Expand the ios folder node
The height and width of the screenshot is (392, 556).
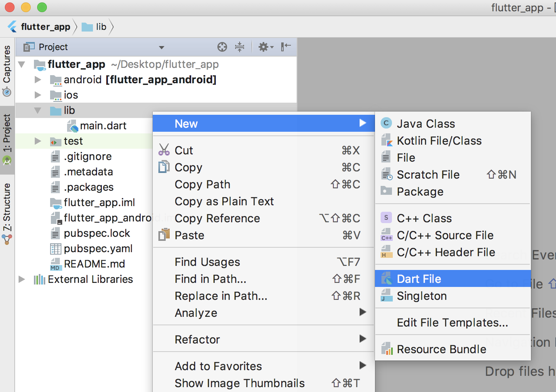click(38, 95)
